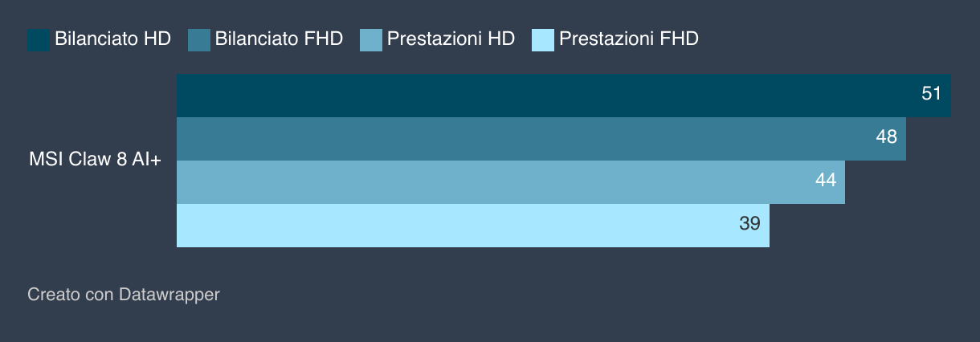Click the bar with value 44
This screenshot has height=342, width=980.
point(511,182)
